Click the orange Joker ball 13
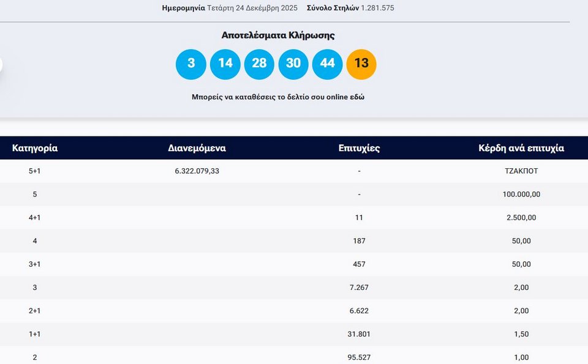Viewport: 588px width, 364px height. tap(361, 64)
